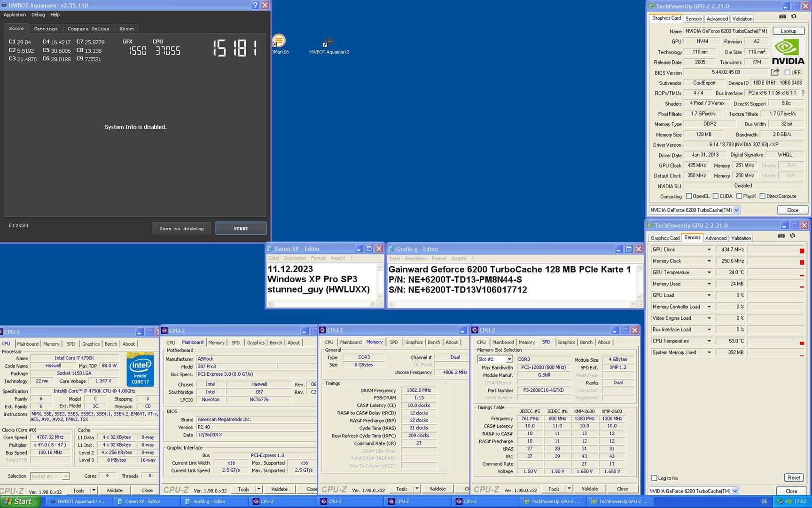
Task: Click the GPU-Z refresh icon in top window
Action: [794, 16]
